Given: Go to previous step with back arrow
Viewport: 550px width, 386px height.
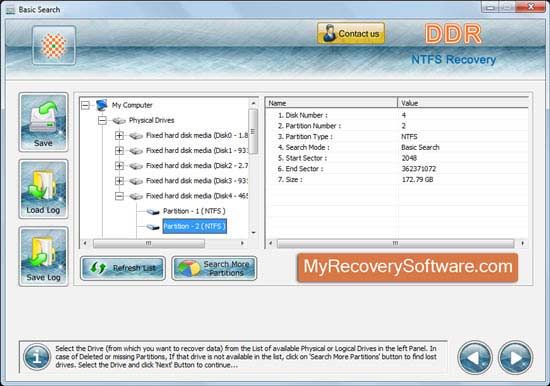Looking at the screenshot, I should point(475,358).
